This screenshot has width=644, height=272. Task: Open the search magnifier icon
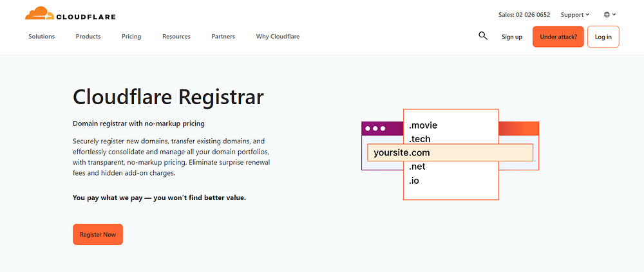click(483, 36)
